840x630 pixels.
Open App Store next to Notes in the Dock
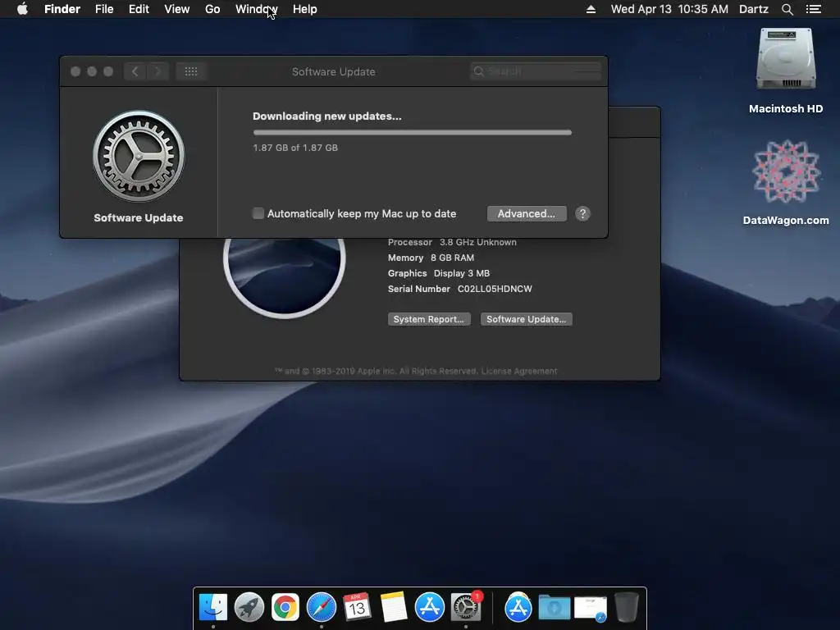tap(430, 607)
